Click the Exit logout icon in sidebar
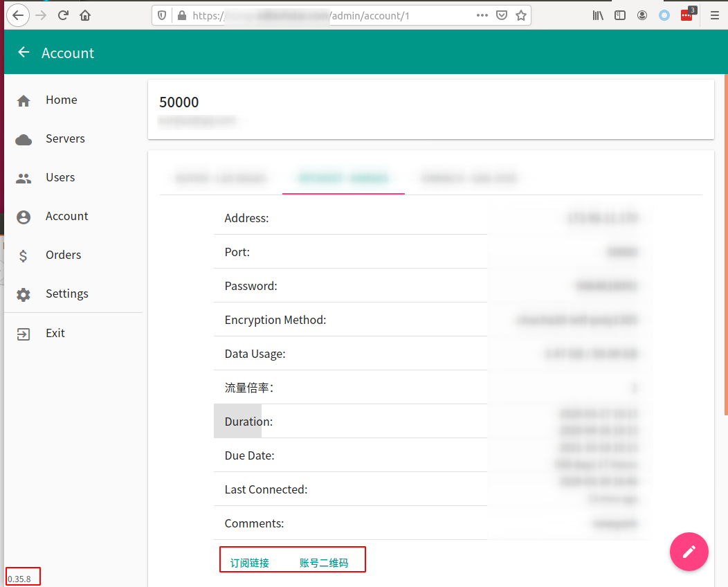The width and height of the screenshot is (728, 587). coord(23,333)
